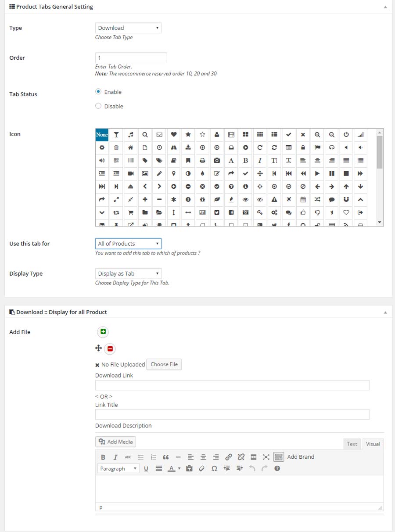Open the All of Products dropdown
Image resolution: width=395 pixels, height=532 pixels.
pos(128,244)
